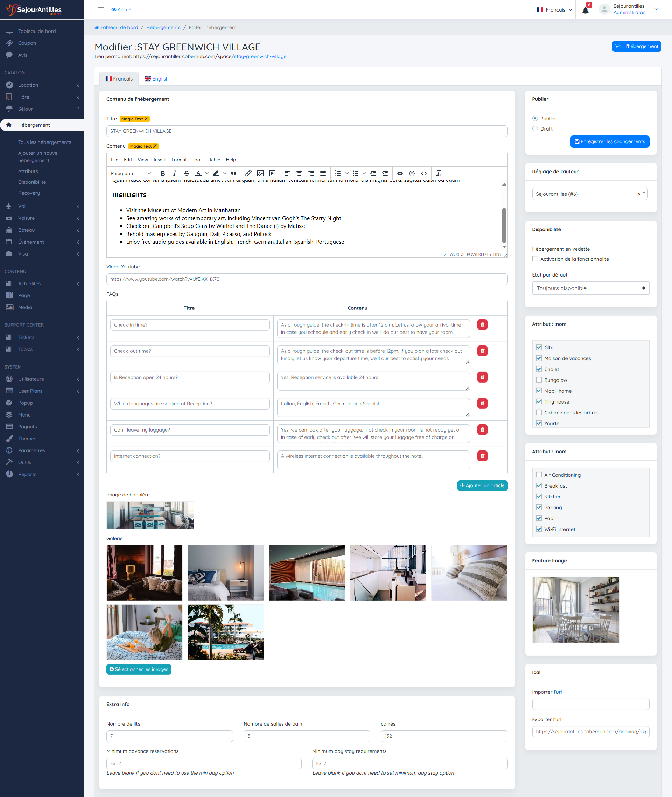Click the blockquote toolbar icon
This screenshot has height=797, width=672.
233,173
